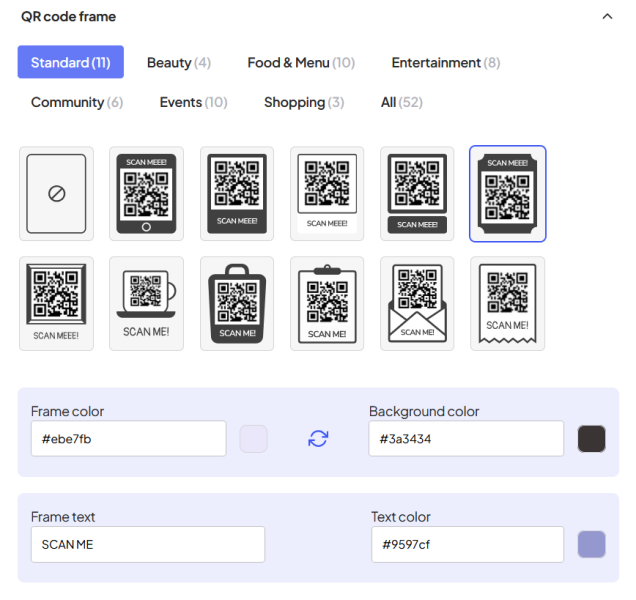This screenshot has width=636, height=600.
Task: Collapse the QR code frame section
Action: pos(607,17)
